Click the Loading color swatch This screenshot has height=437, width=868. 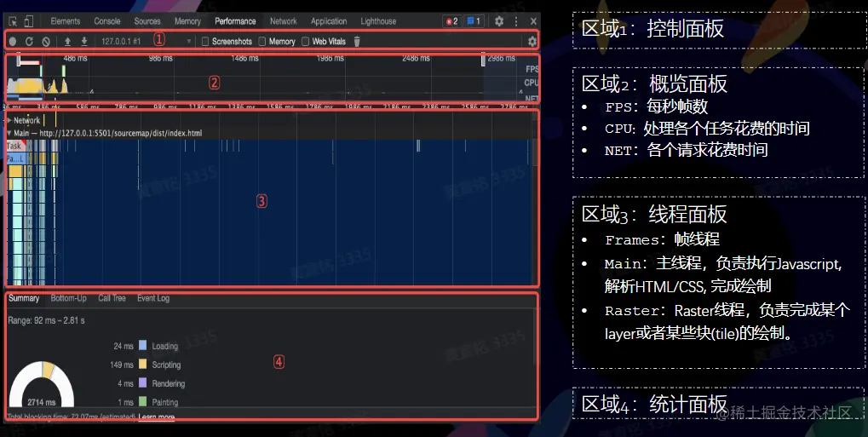point(143,346)
